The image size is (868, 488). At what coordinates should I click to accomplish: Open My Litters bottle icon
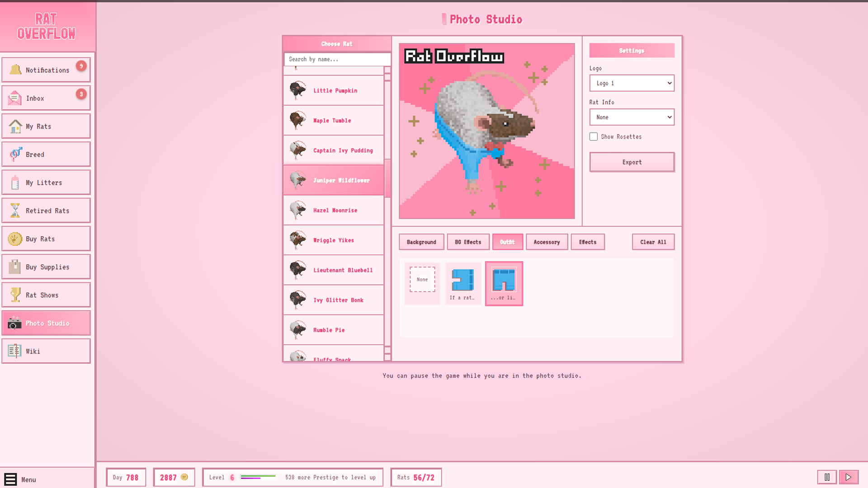[15, 182]
